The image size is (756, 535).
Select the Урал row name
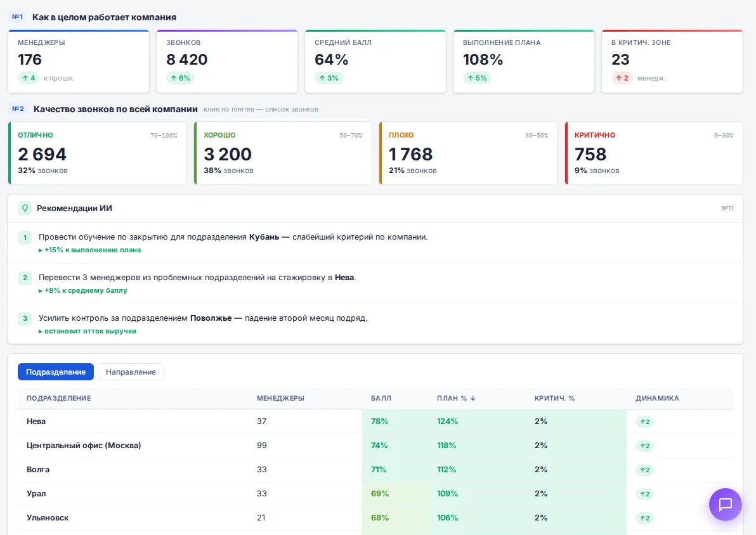(36, 494)
